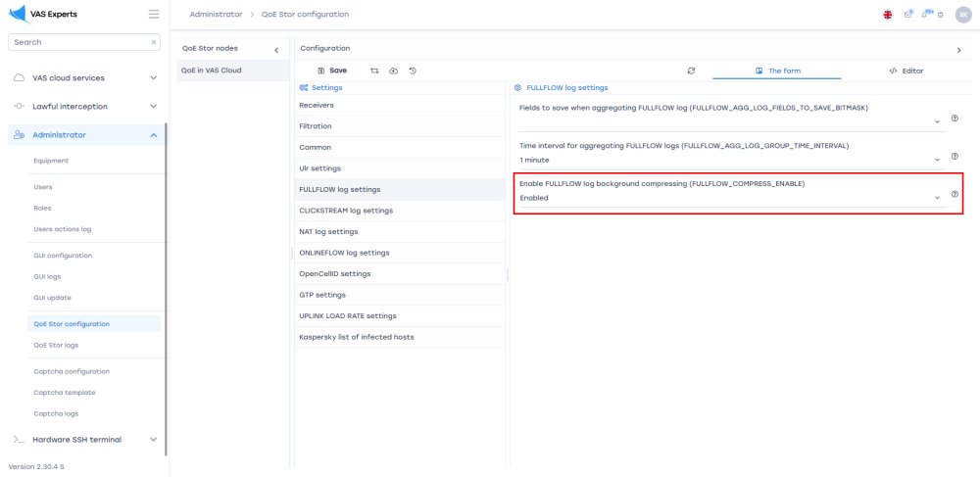The width and height of the screenshot is (980, 477).
Task: Open the messages envelope icon
Action: pos(908,15)
